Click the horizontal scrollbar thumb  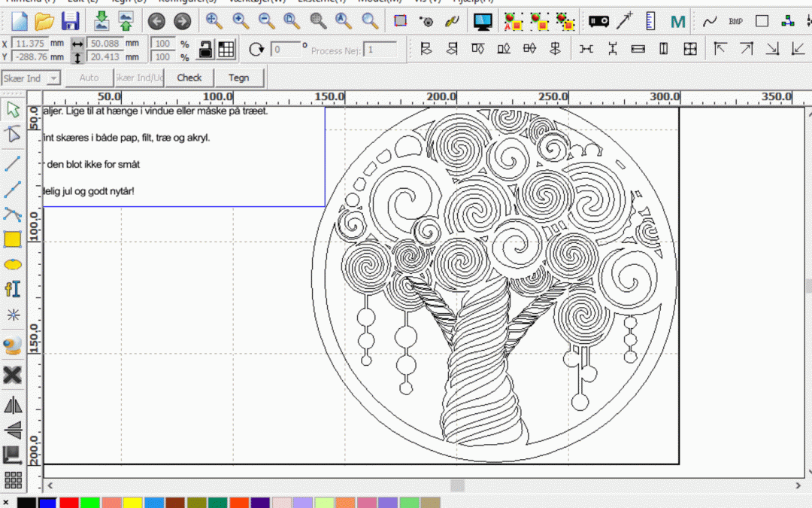tap(457, 485)
